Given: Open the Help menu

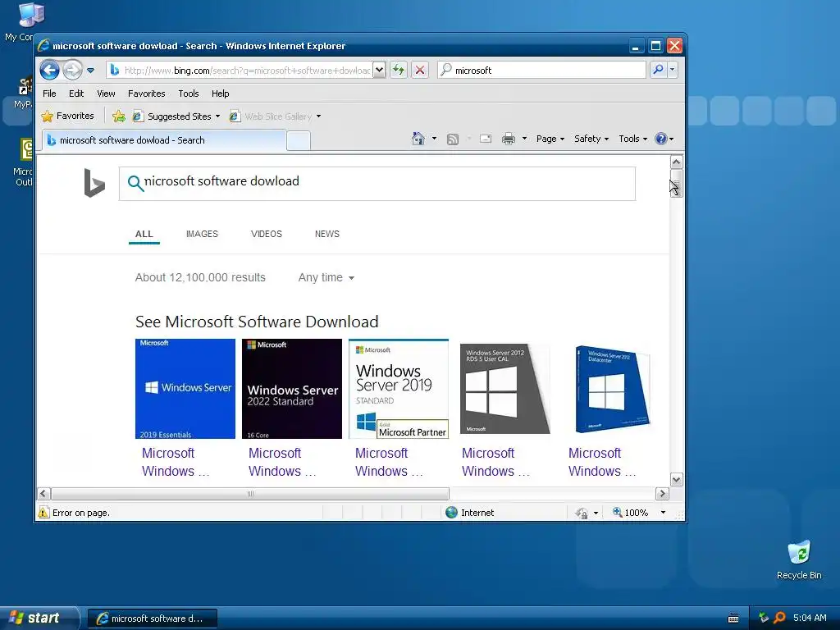Looking at the screenshot, I should pyautogui.click(x=220, y=94).
